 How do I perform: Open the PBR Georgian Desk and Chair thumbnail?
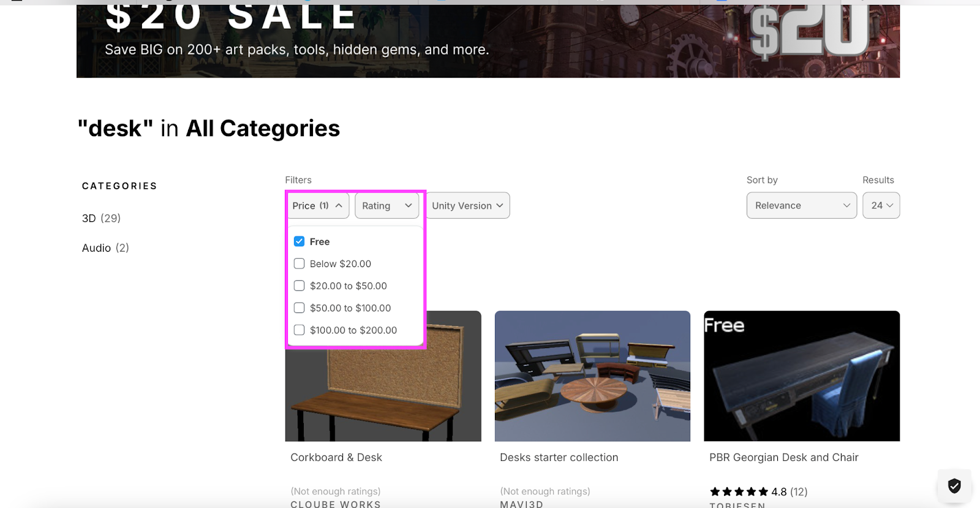[x=802, y=376]
